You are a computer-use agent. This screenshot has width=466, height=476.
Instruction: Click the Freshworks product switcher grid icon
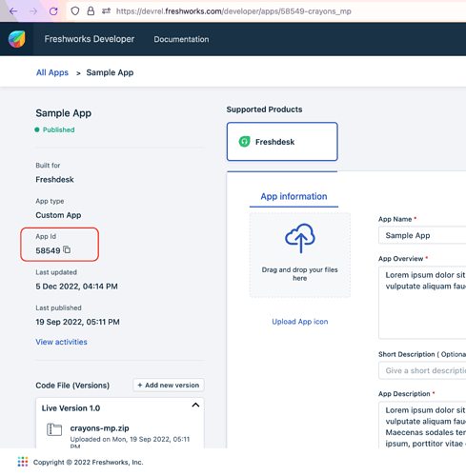coord(23,462)
